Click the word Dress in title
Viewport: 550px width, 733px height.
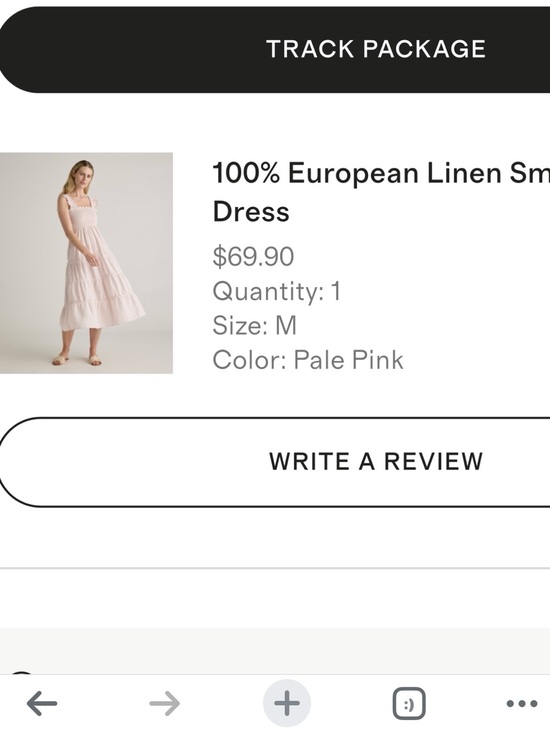[251, 212]
